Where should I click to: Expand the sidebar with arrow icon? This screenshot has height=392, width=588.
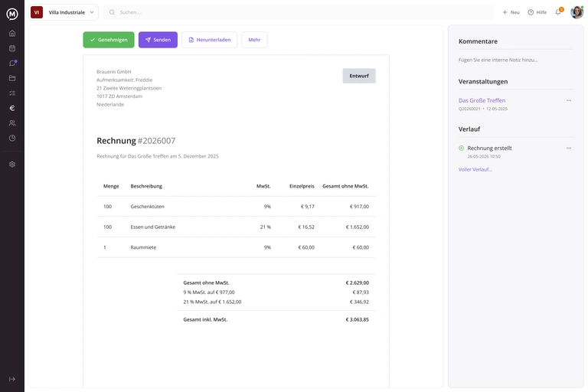tap(12, 379)
